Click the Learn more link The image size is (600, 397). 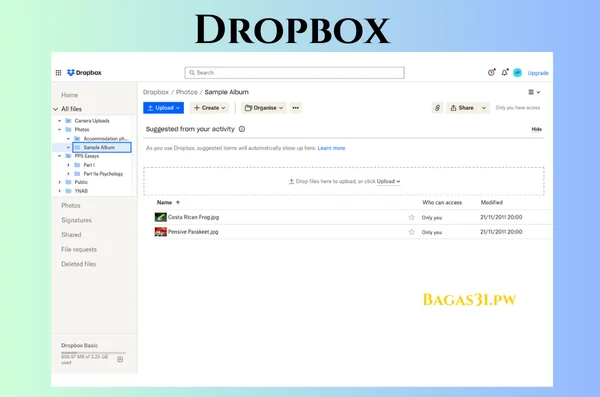tap(331, 148)
